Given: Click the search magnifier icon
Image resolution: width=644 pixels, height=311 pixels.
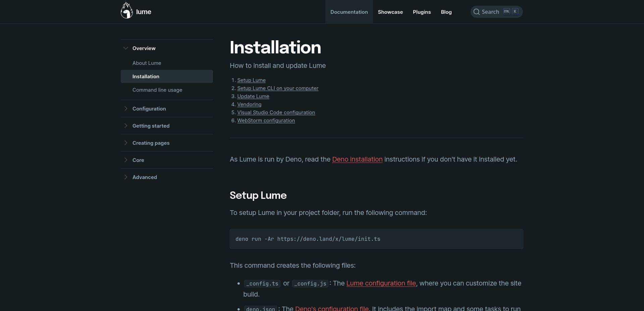Looking at the screenshot, I should tap(477, 11).
